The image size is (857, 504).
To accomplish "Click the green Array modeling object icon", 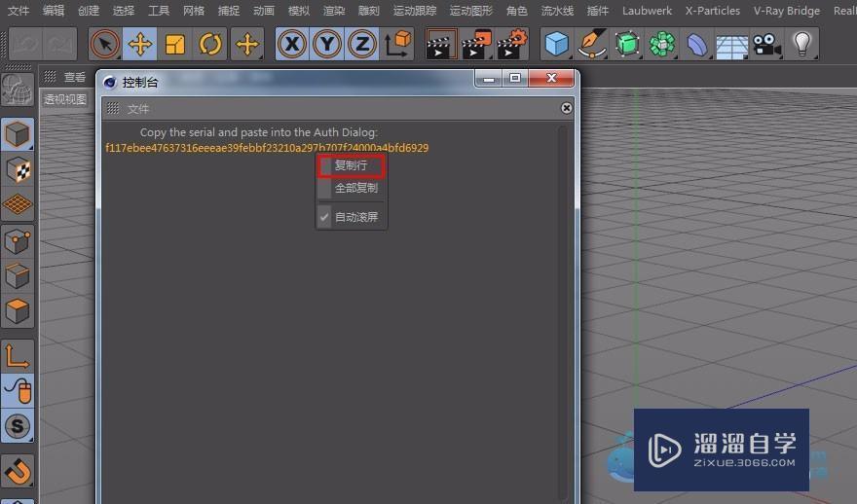I will pyautogui.click(x=662, y=44).
